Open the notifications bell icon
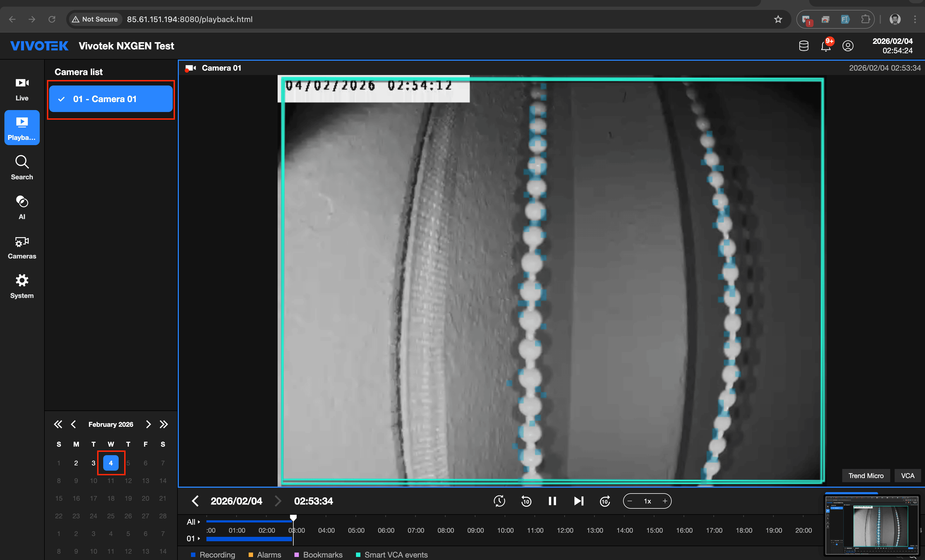This screenshot has width=925, height=560. [825, 46]
